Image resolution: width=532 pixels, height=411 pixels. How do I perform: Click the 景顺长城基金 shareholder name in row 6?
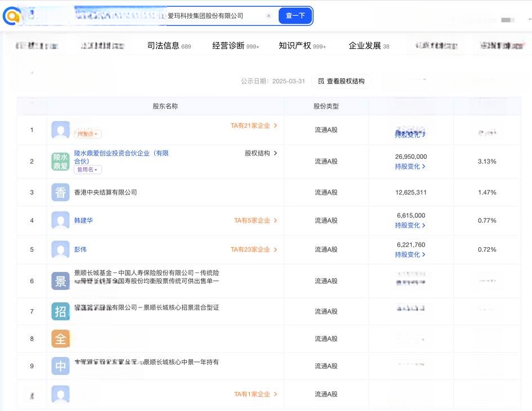pos(146,277)
